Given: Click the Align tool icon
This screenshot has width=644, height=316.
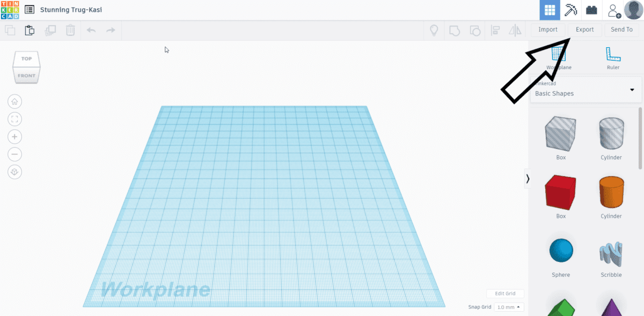Looking at the screenshot, I should [494, 30].
